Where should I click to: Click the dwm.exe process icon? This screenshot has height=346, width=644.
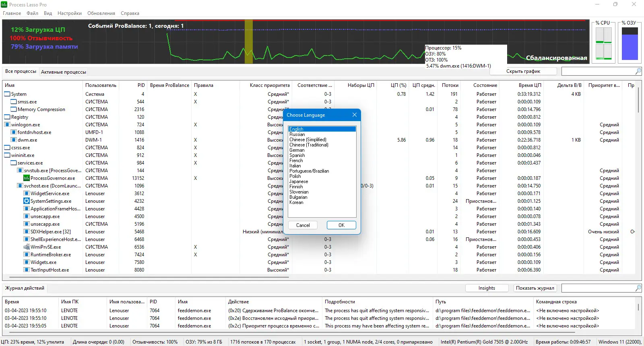14,140
